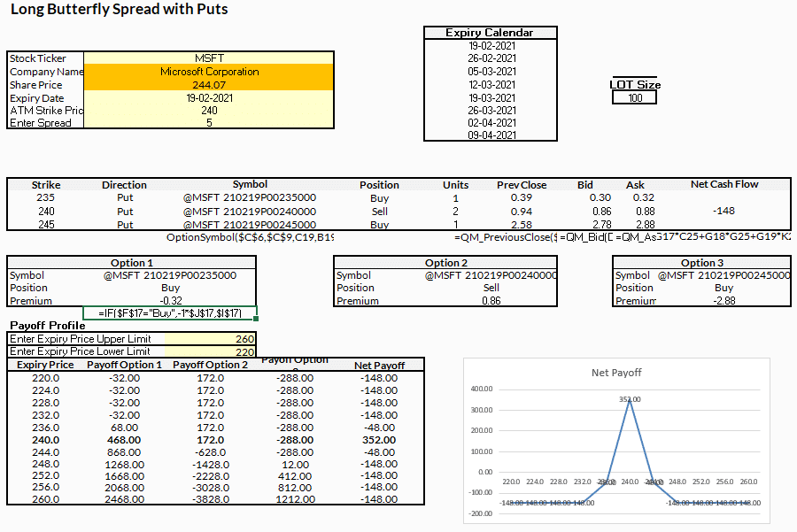Select payoff option 3 value 12.00
The width and height of the screenshot is (797, 532).
click(295, 465)
